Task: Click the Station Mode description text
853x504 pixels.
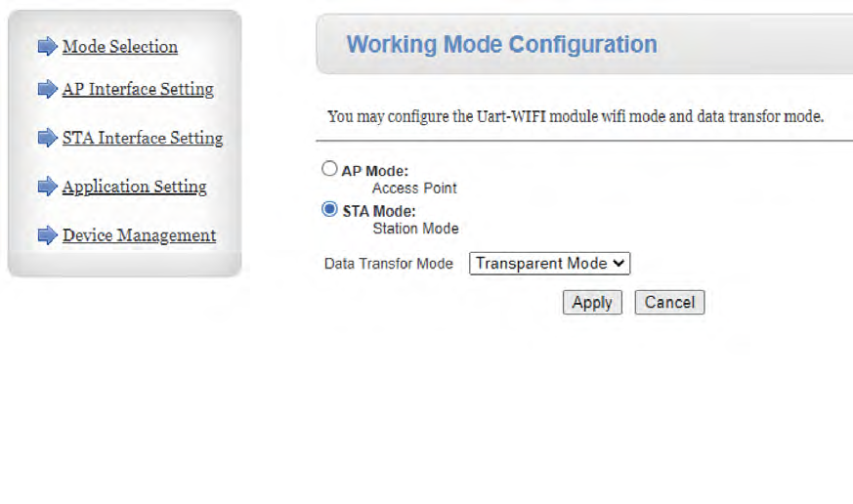Action: [x=415, y=229]
